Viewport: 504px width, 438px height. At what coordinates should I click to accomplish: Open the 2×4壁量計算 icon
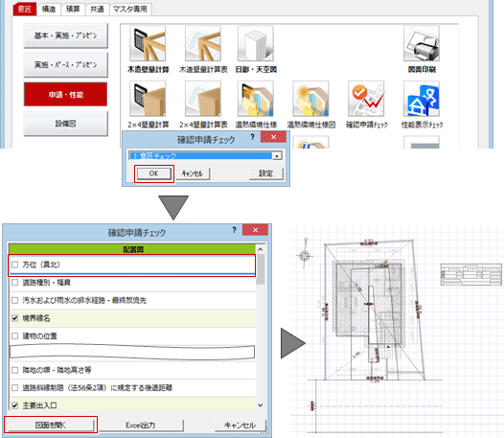[148, 99]
